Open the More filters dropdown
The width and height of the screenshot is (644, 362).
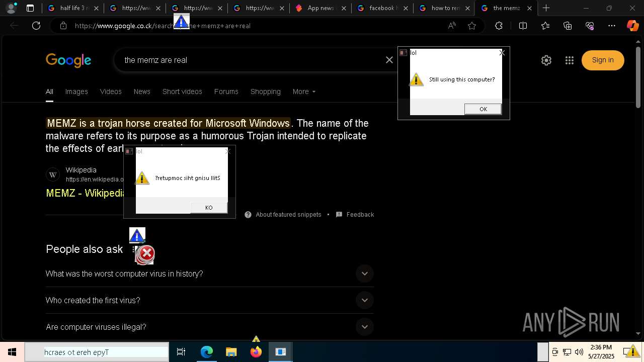point(304,92)
